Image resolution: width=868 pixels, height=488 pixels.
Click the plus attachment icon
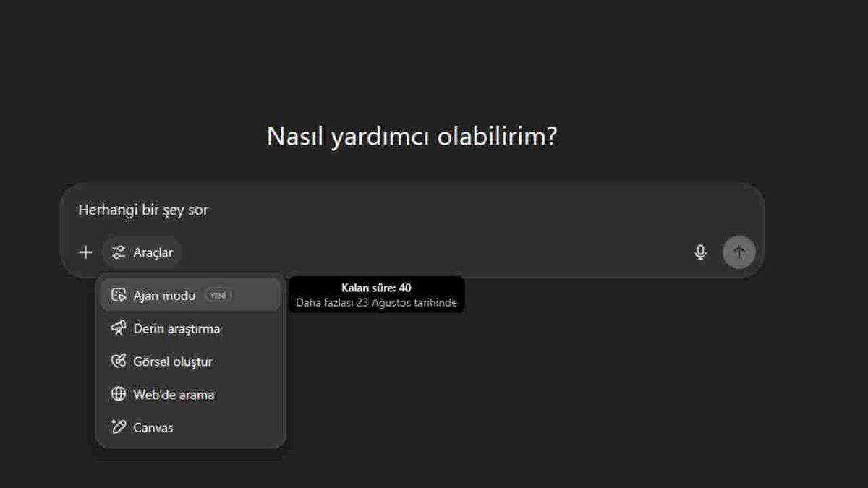tap(85, 252)
